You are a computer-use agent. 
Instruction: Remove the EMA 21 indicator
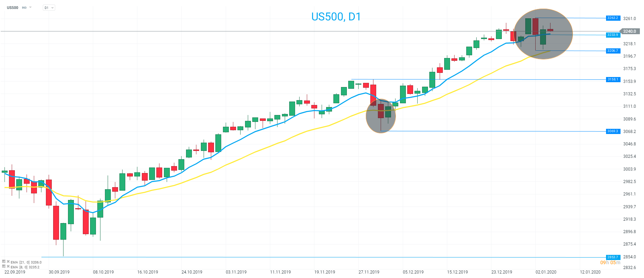8,262
